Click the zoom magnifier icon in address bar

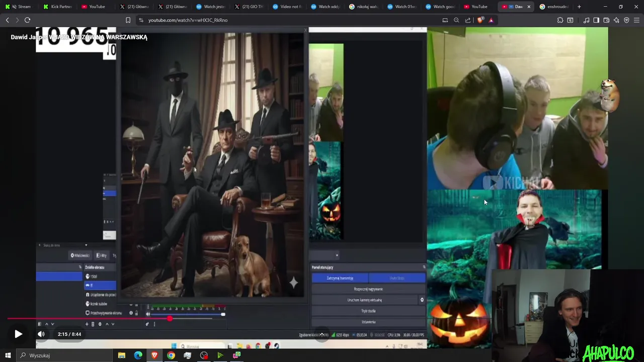456,20
